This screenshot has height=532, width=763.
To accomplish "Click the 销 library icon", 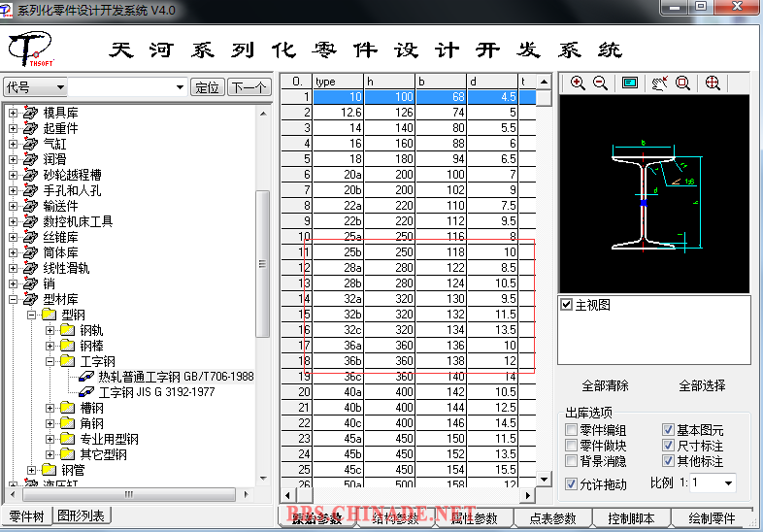I will (30, 283).
